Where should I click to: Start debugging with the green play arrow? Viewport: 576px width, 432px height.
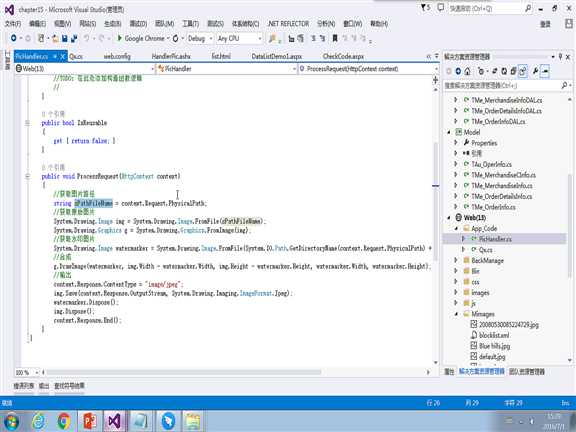(x=119, y=38)
